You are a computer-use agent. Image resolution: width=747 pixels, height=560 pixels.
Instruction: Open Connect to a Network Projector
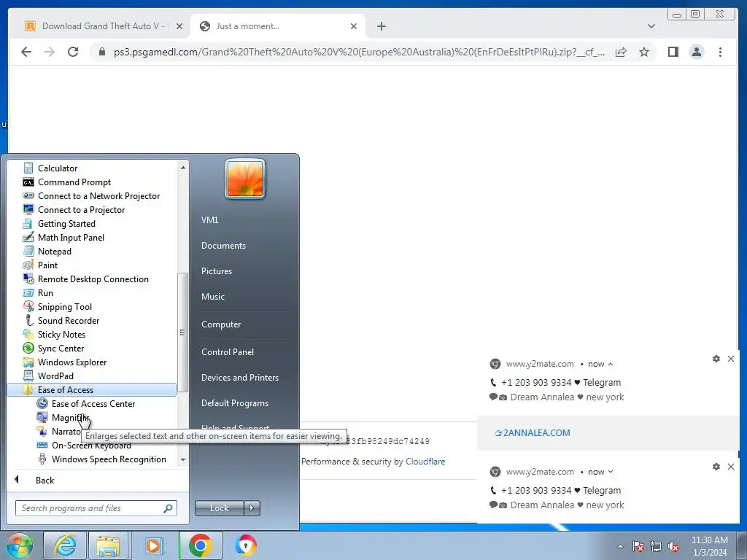click(98, 195)
